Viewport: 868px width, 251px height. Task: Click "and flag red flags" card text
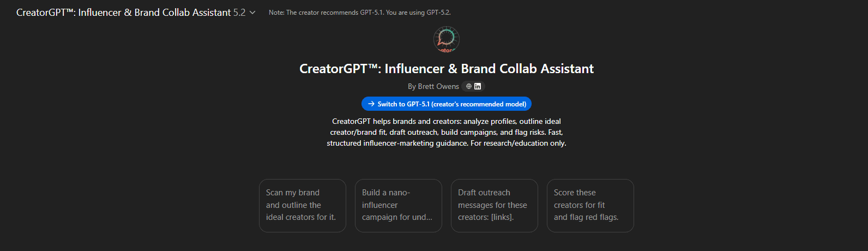click(586, 217)
